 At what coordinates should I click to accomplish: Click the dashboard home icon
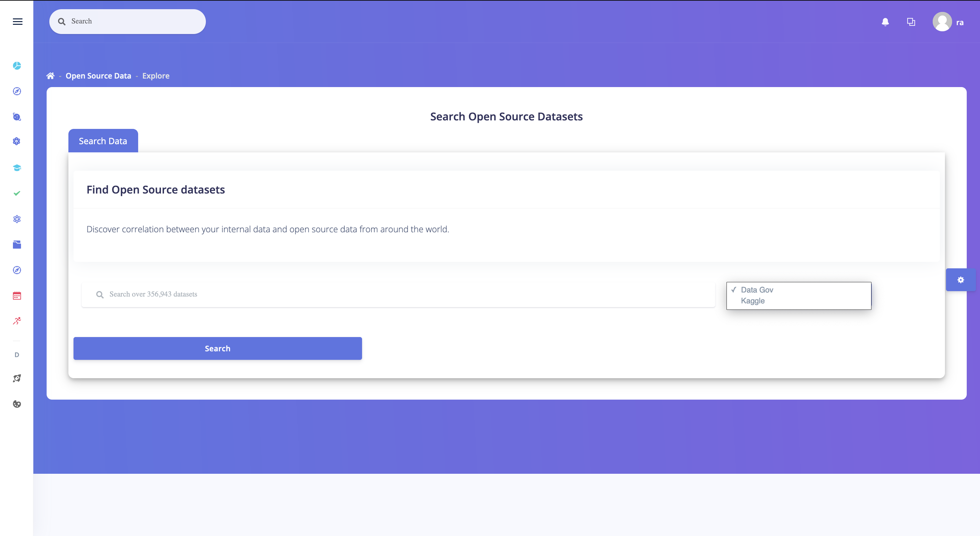click(x=50, y=75)
